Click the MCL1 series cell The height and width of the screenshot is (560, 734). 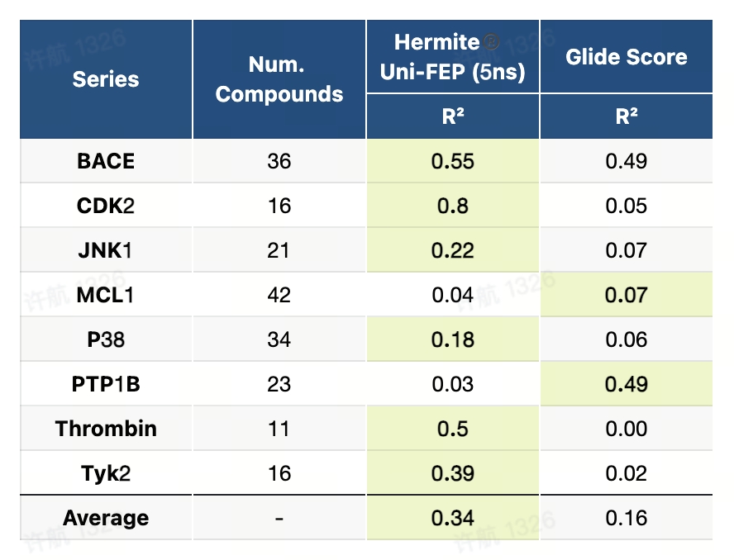coord(106,295)
